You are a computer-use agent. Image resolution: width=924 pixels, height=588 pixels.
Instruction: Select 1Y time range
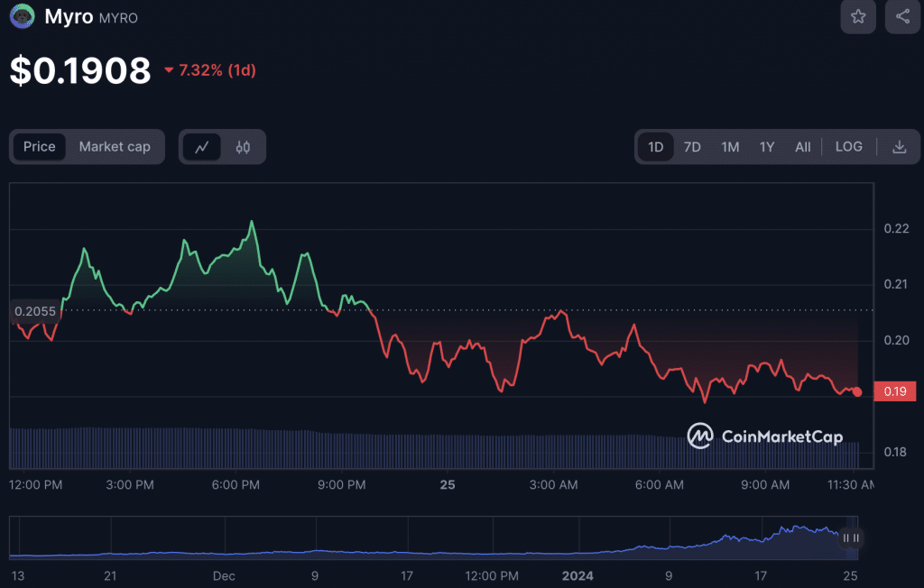766,147
